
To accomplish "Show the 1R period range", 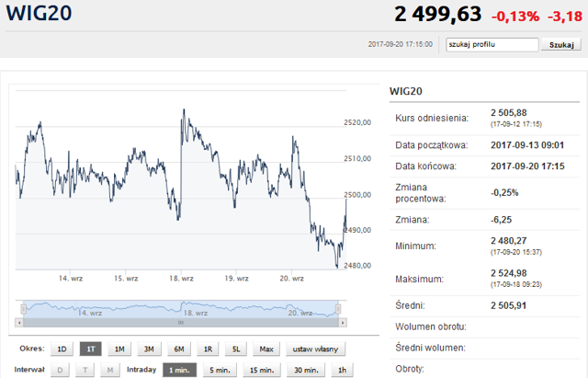I will tap(208, 349).
